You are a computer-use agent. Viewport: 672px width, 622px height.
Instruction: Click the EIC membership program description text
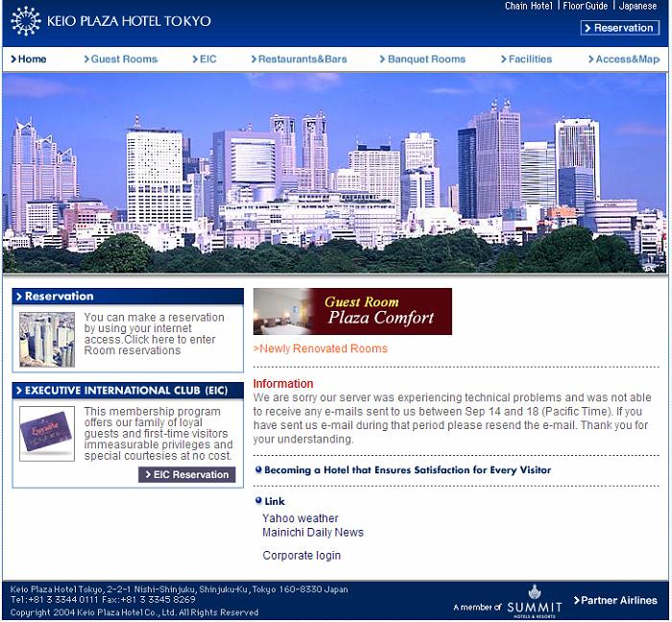[158, 434]
